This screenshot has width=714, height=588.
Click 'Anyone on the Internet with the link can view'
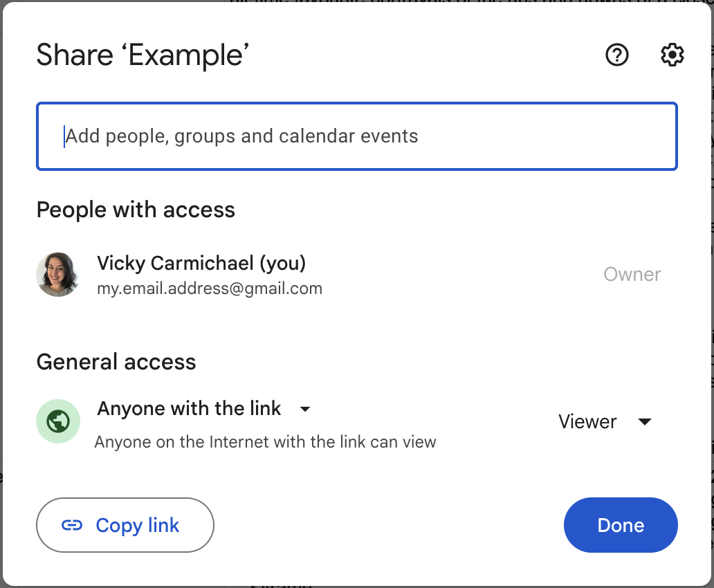265,442
